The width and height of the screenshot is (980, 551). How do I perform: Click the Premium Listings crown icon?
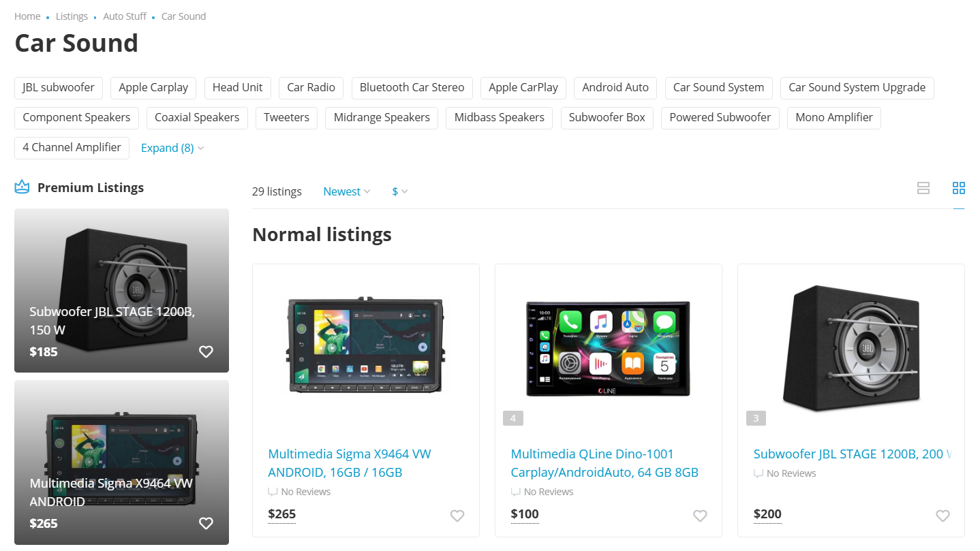pyautogui.click(x=22, y=187)
